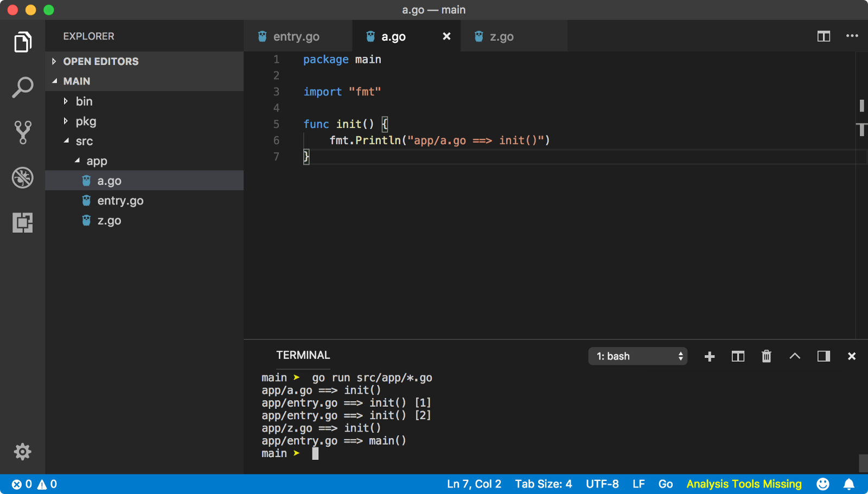Collapse the src folder
The image size is (868, 494).
point(144,141)
